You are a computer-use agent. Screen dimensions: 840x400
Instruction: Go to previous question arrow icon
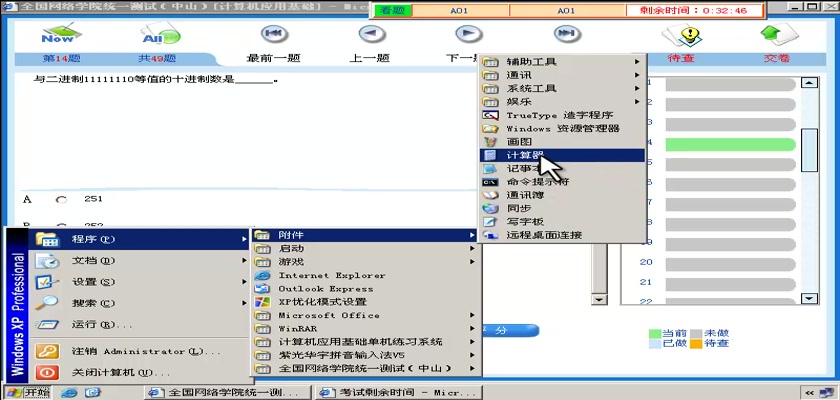point(372,34)
